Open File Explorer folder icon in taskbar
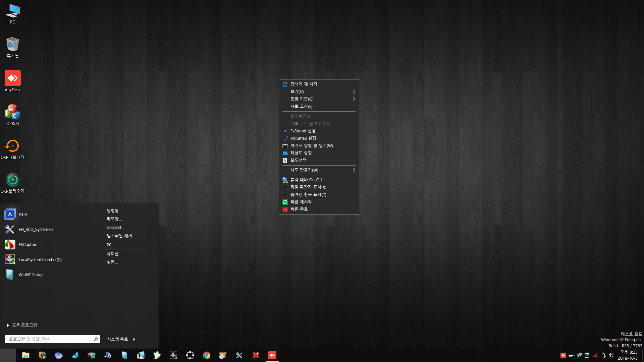 pyautogui.click(x=26, y=355)
